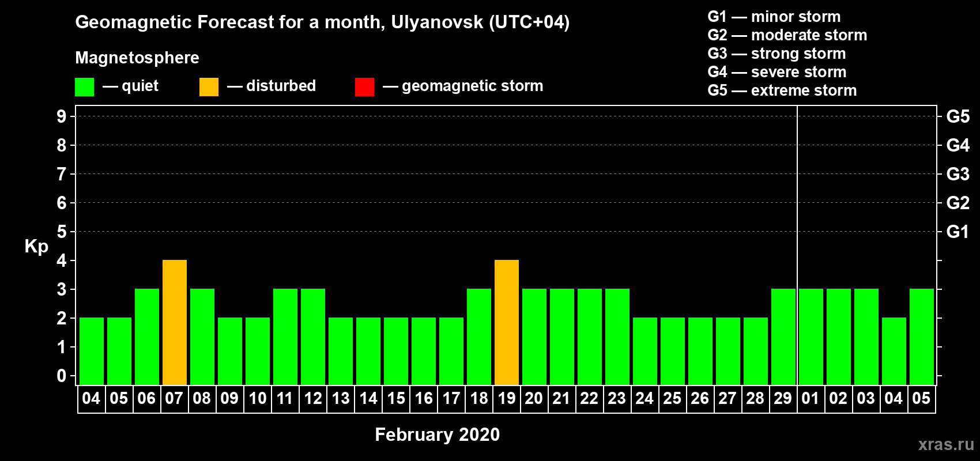The width and height of the screenshot is (980, 461).
Task: Click the date label '24' on the axis
Action: tap(644, 399)
